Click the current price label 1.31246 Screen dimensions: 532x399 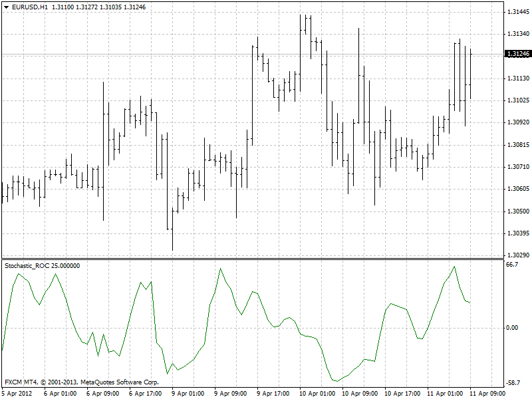(x=518, y=54)
